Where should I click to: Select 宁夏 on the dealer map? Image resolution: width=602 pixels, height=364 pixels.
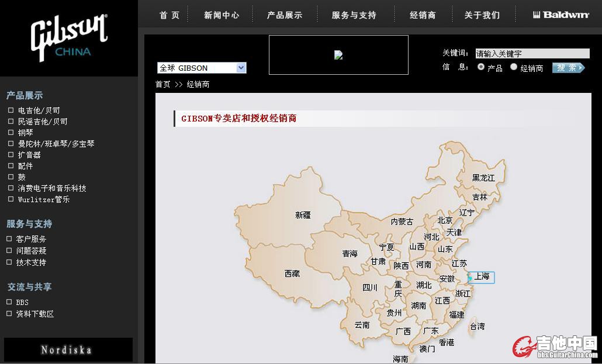point(386,247)
